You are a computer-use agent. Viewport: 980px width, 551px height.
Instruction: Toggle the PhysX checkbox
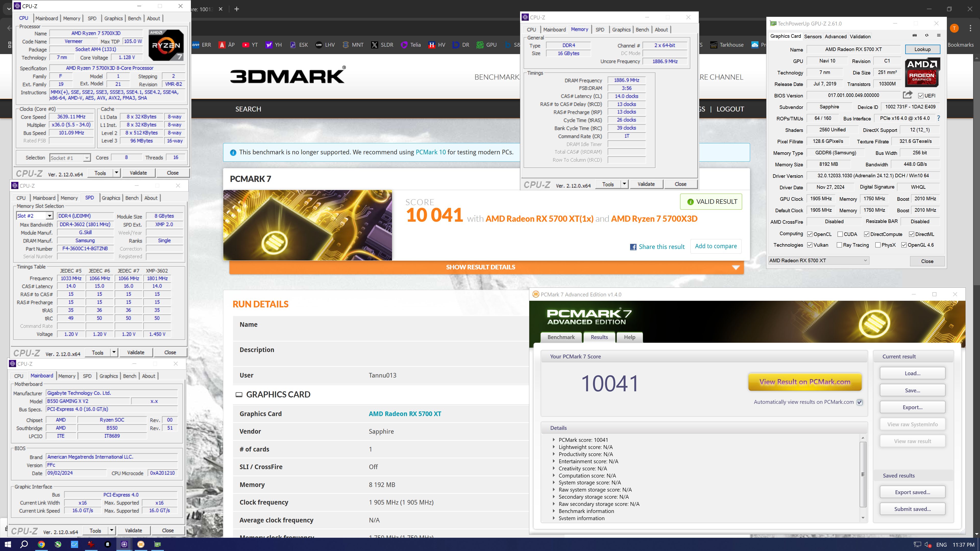(x=878, y=245)
